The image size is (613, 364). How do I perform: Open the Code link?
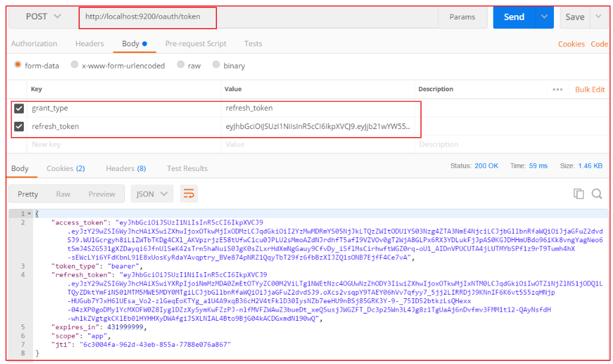599,44
